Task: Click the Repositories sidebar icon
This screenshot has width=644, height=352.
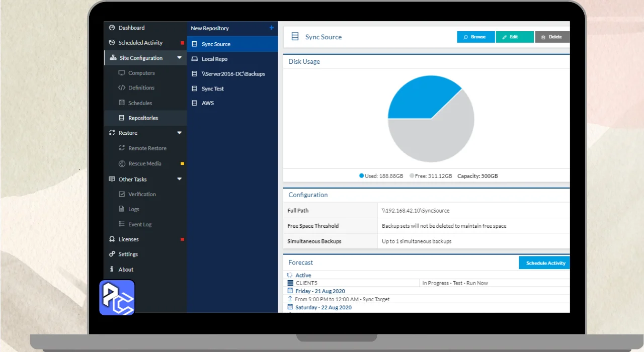Action: tap(121, 118)
